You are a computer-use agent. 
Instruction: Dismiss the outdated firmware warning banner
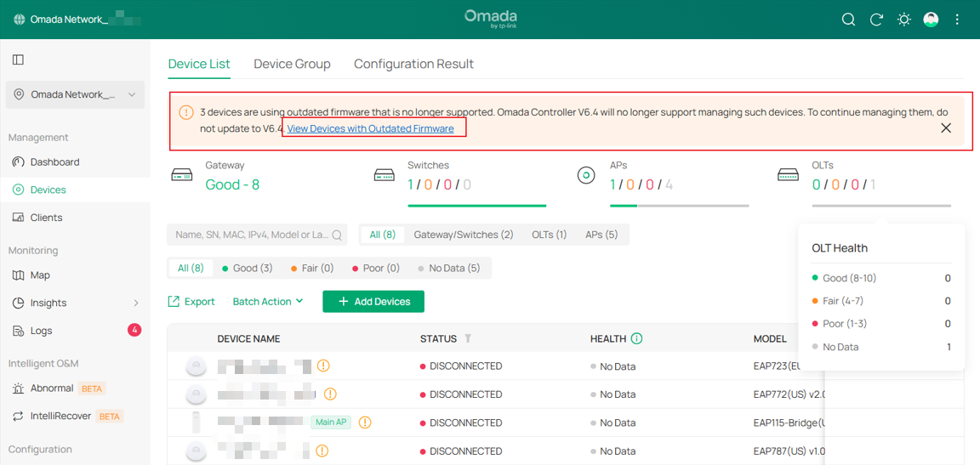click(x=946, y=128)
